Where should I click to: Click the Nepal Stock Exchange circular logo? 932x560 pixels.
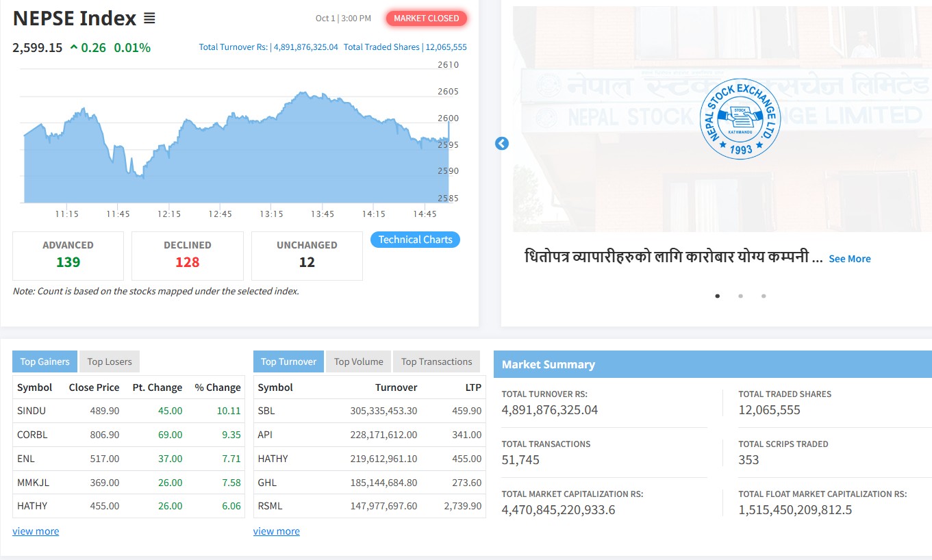[x=741, y=119]
